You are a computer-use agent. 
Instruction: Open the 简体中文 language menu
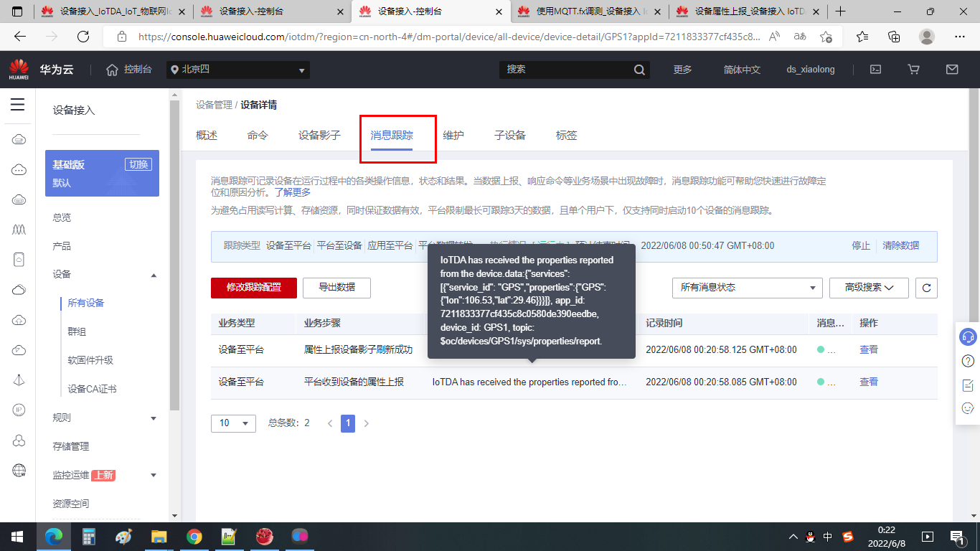[x=742, y=70]
